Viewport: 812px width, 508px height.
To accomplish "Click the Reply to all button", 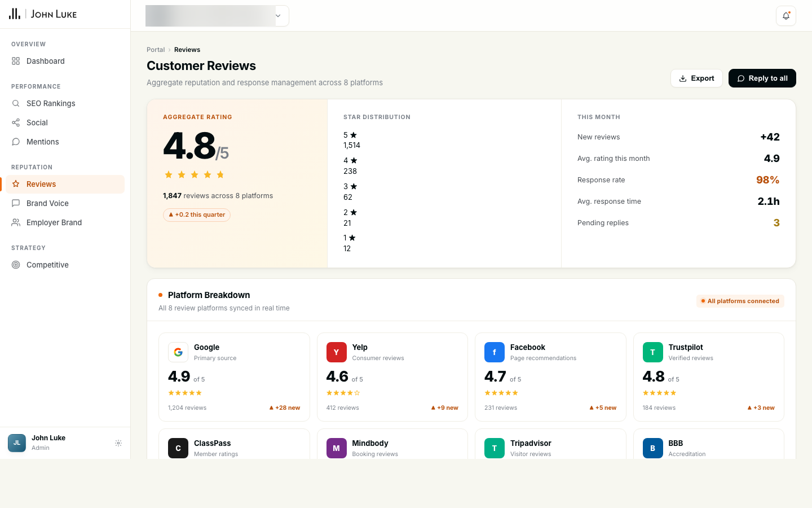I will click(x=762, y=78).
